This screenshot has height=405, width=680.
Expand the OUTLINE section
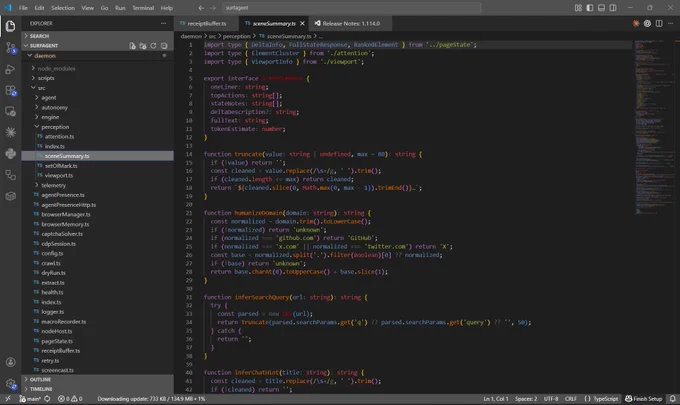click(98, 379)
